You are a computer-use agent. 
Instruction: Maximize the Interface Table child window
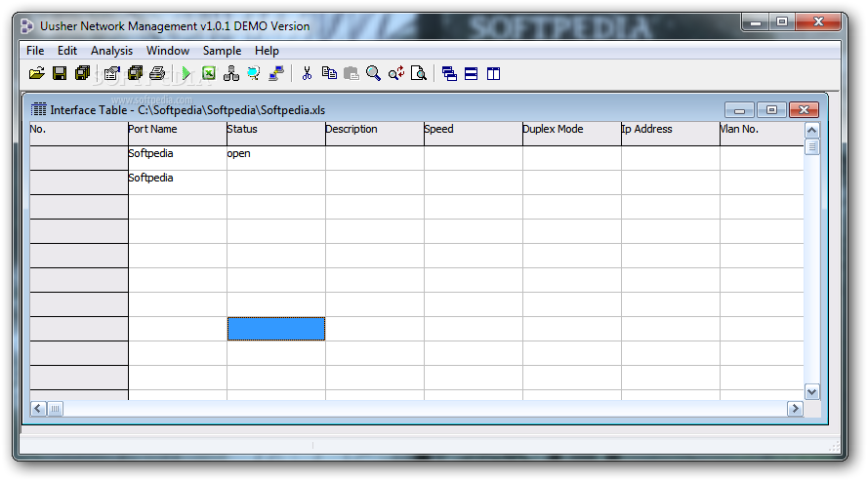point(771,110)
